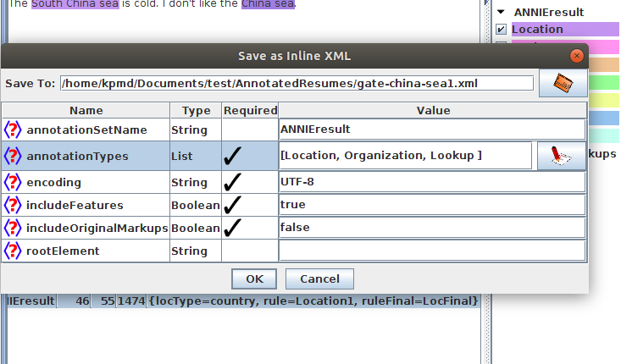Click the annotationTypes parameter icon
This screenshot has height=364, width=632.
(x=13, y=157)
